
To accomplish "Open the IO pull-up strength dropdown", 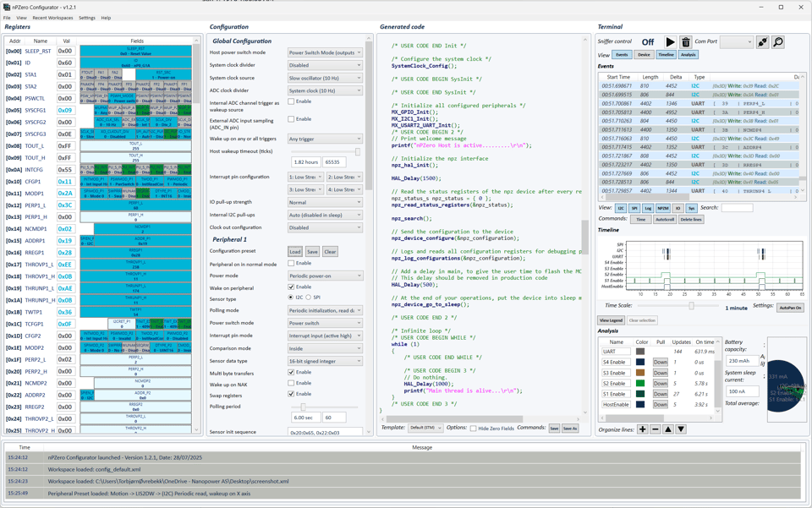I will pos(325,202).
